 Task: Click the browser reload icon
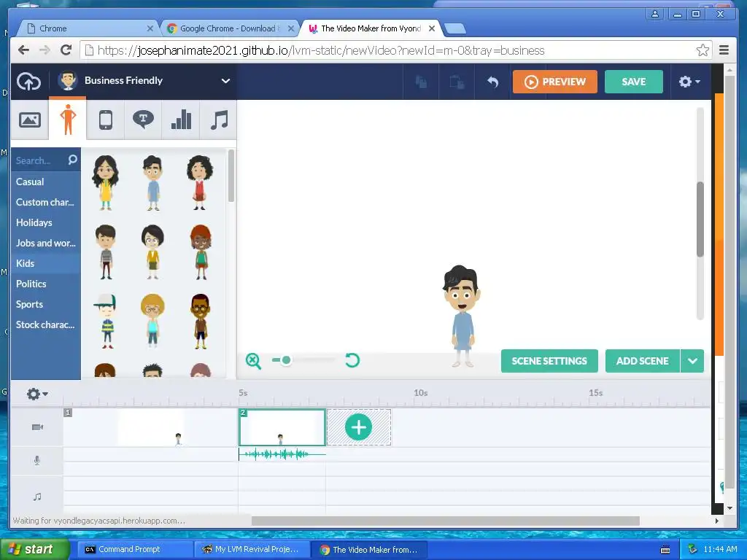[x=66, y=50]
